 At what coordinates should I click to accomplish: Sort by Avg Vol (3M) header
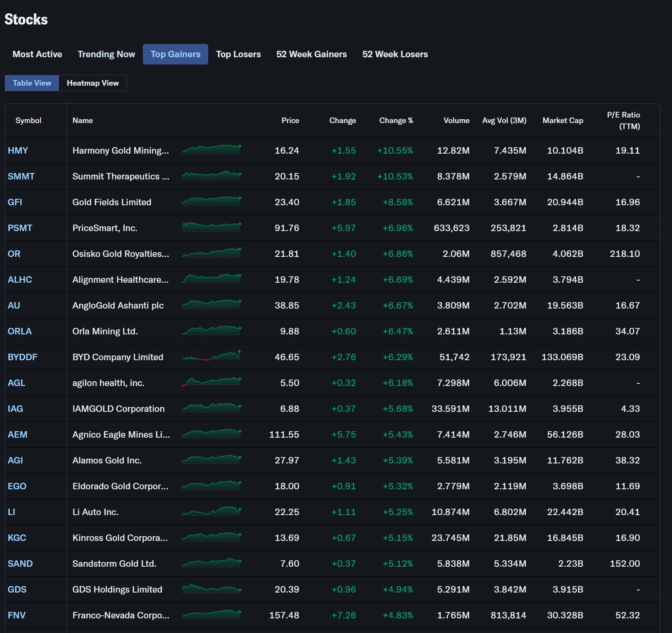pos(504,120)
